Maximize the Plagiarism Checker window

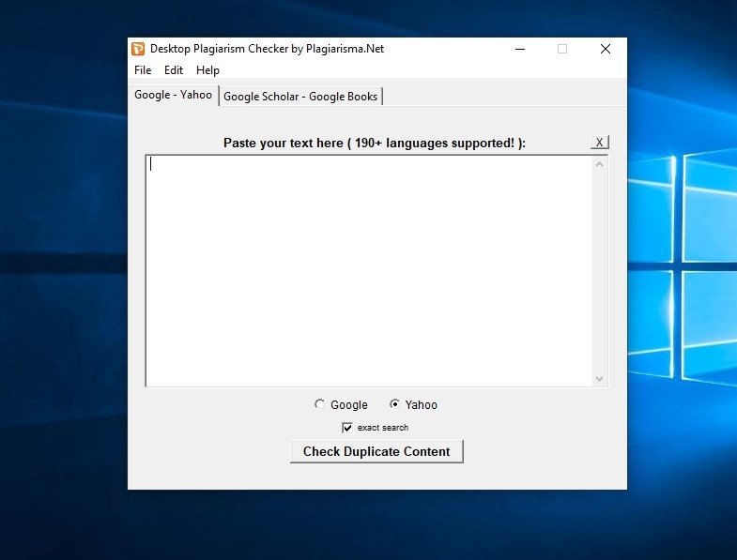562,49
